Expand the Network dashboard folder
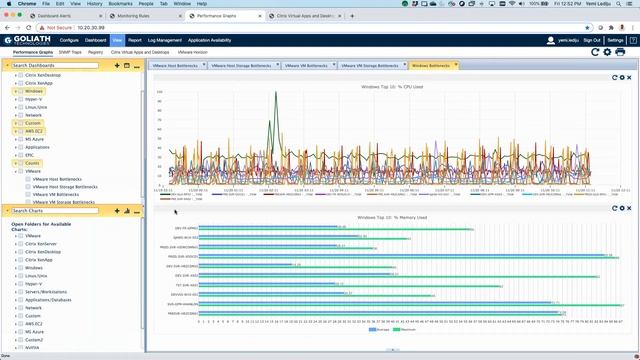 (16, 115)
